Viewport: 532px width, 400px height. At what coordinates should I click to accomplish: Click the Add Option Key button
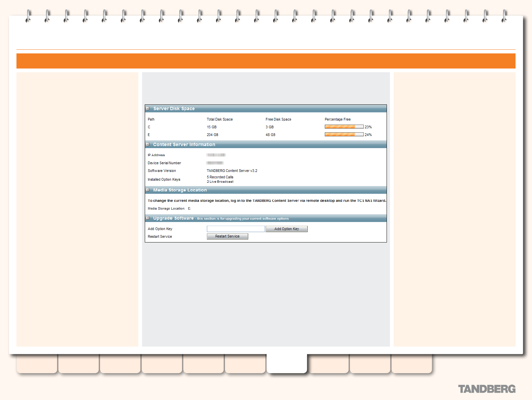coord(286,229)
